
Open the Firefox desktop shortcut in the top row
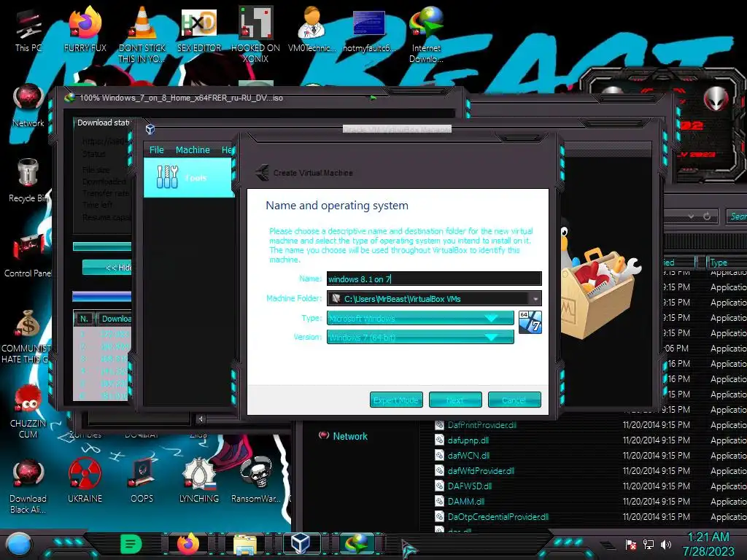pyautogui.click(x=85, y=29)
